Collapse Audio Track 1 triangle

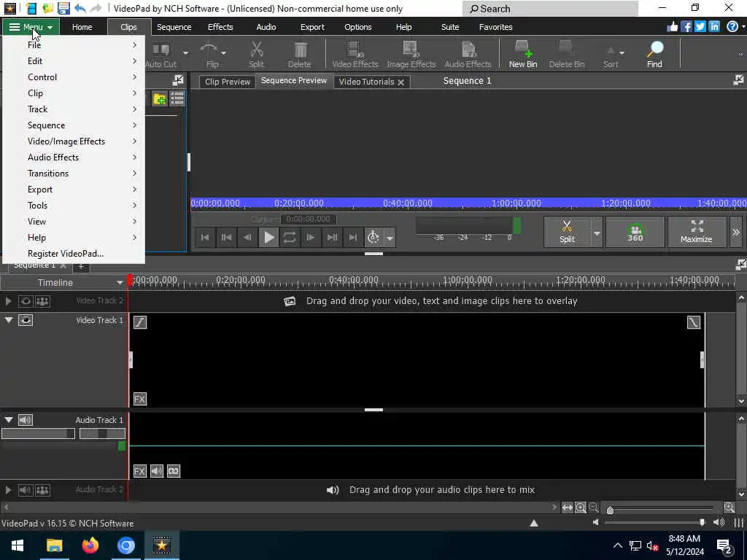coord(9,419)
